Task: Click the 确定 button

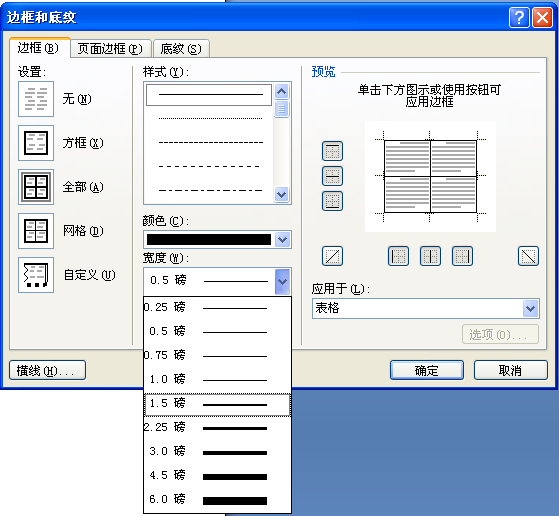Action: (x=427, y=370)
